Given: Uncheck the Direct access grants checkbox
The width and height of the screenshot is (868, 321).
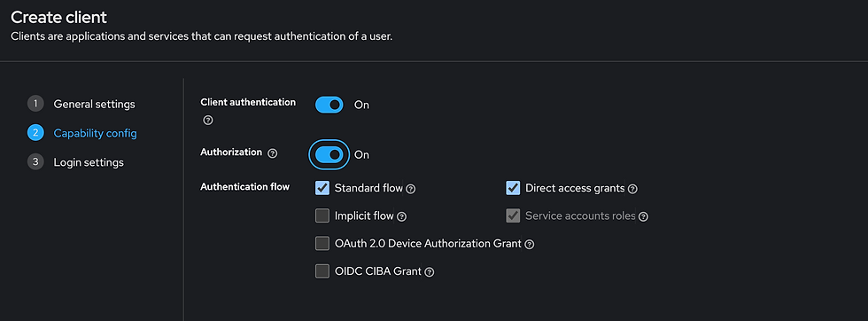Looking at the screenshot, I should click(x=513, y=188).
